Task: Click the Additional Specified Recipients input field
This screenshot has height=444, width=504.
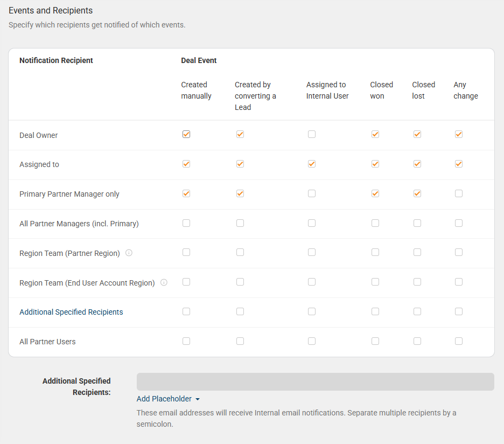Action: point(315,381)
